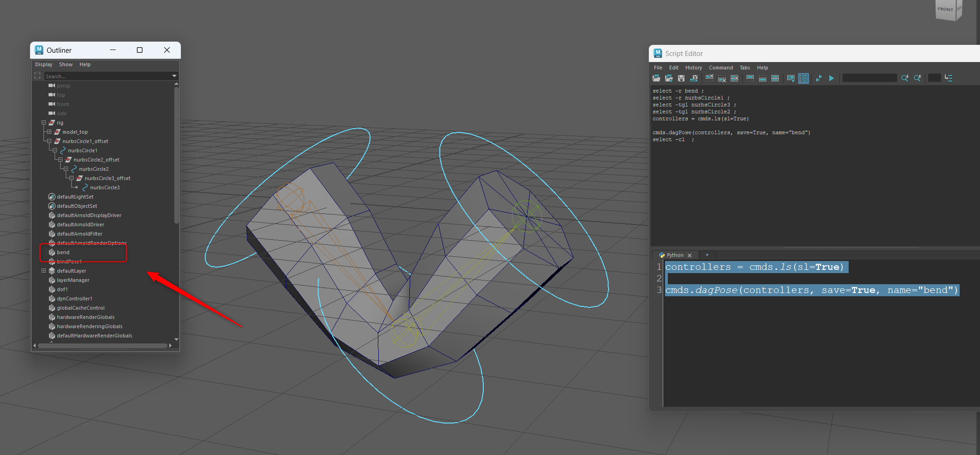Add a new script tab with plus
This screenshot has width=980, height=455.
(x=707, y=255)
